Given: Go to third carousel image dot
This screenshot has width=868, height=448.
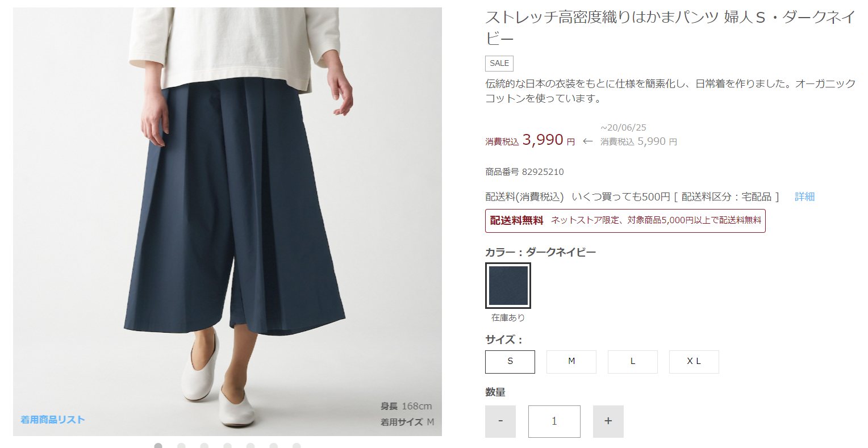Looking at the screenshot, I should point(205,446).
